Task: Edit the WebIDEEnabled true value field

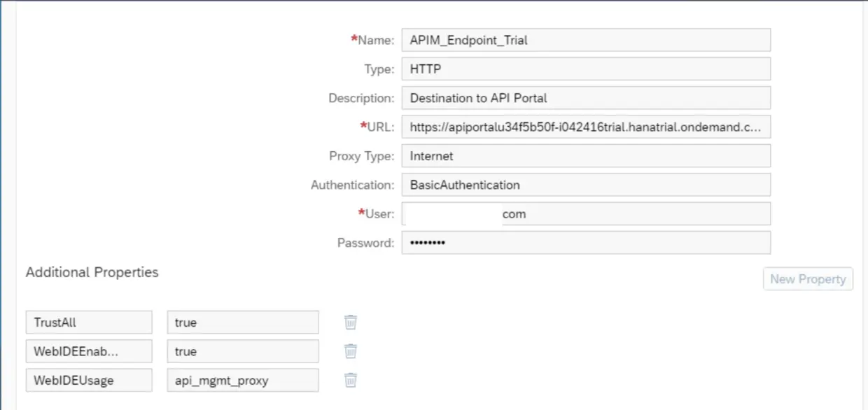Action: 242,351
